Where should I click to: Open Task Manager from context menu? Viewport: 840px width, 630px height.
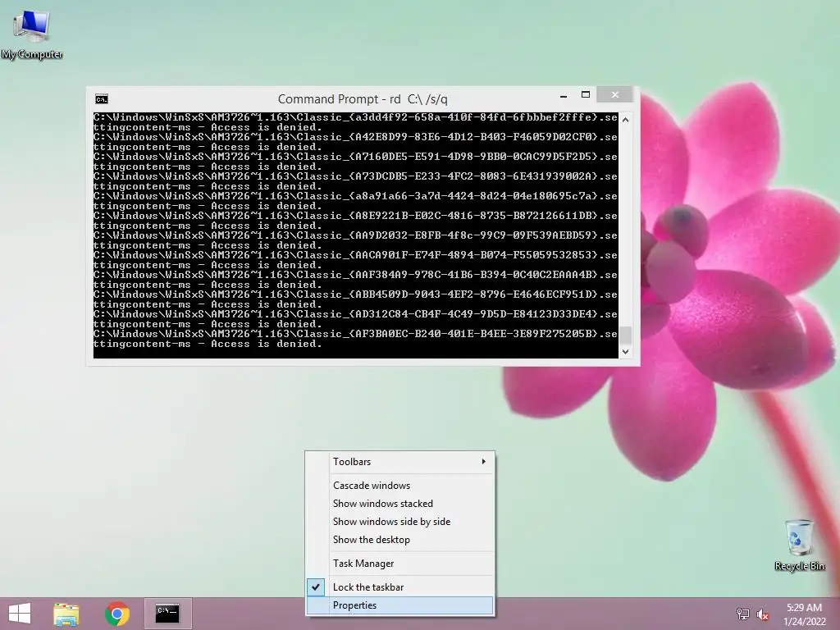point(400,564)
